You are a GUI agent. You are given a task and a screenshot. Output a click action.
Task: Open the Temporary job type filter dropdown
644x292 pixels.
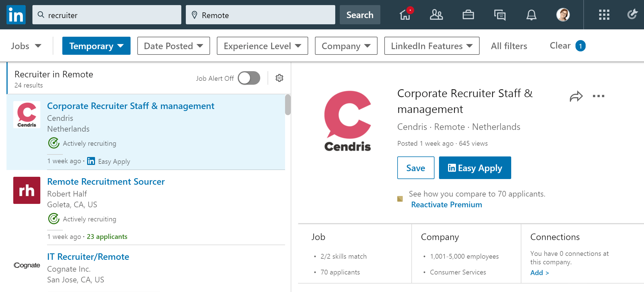[x=96, y=46]
